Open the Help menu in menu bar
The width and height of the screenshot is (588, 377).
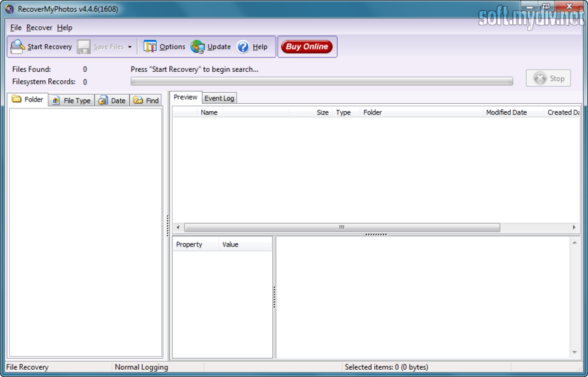pyautogui.click(x=65, y=27)
